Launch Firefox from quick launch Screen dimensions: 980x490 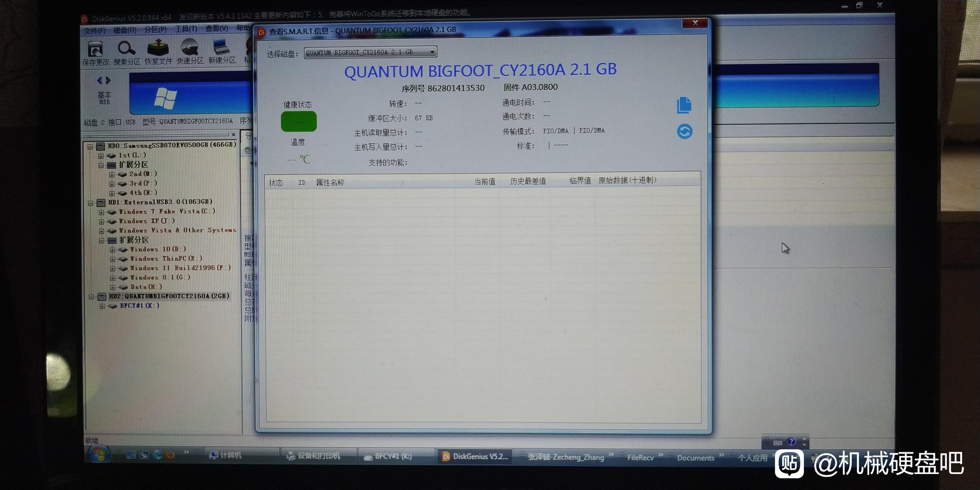point(170,455)
